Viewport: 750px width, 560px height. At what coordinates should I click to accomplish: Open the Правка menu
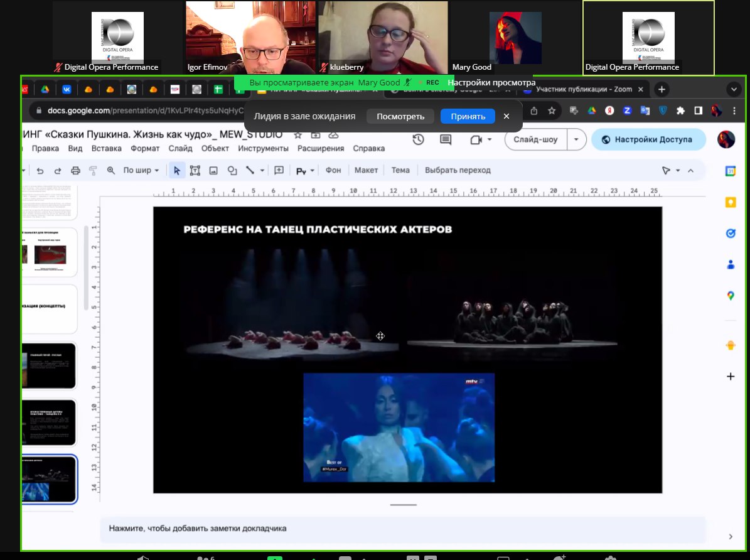coord(45,148)
